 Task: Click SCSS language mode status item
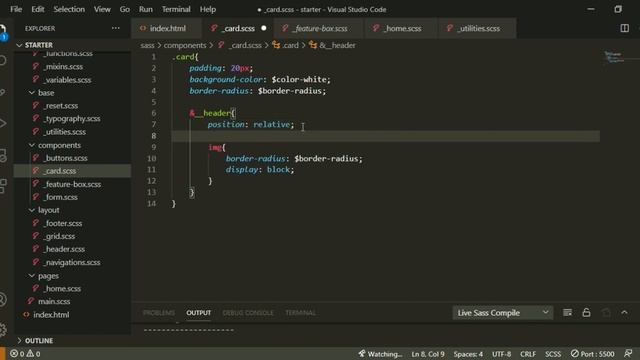(553, 354)
